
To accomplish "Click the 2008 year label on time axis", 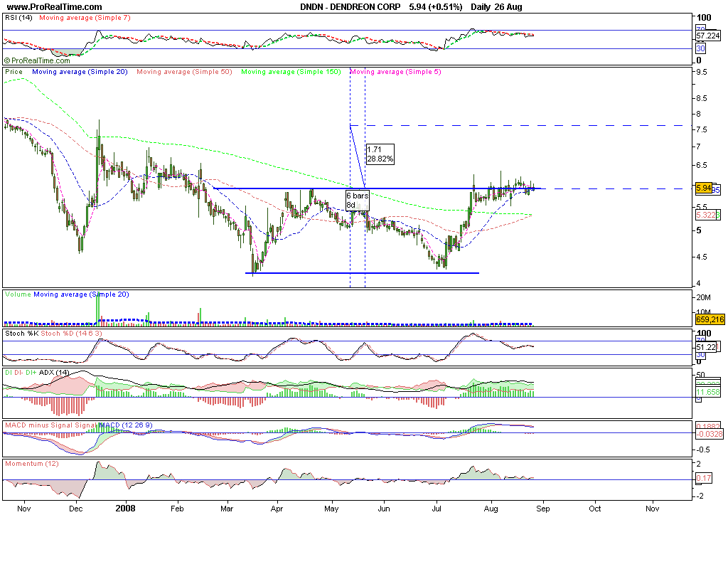I will 125,508.
